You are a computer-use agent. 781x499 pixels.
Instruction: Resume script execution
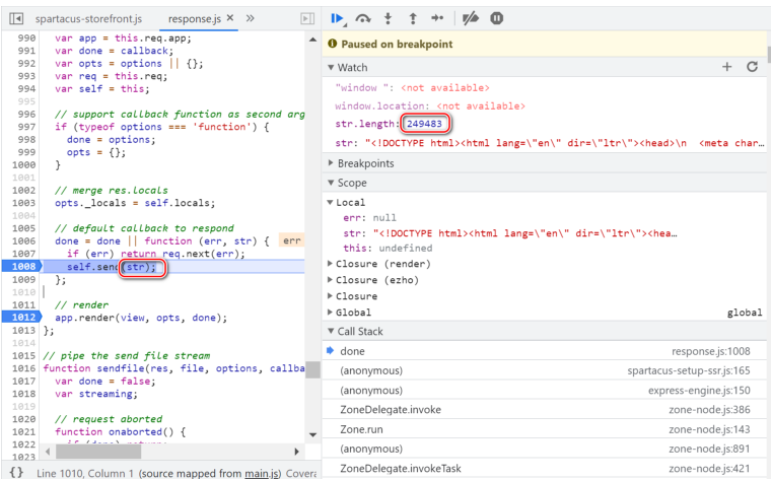click(338, 18)
